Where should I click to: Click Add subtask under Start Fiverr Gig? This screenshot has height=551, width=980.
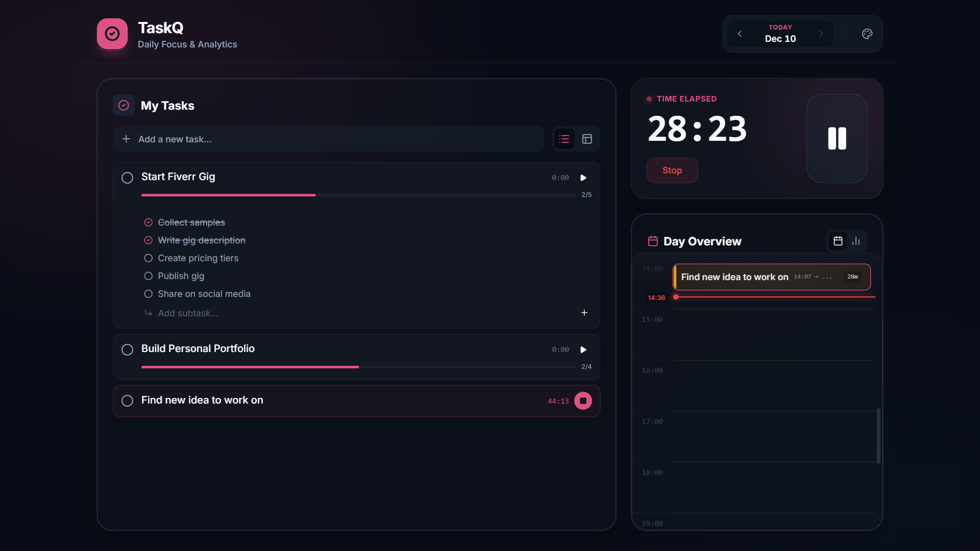pyautogui.click(x=187, y=313)
